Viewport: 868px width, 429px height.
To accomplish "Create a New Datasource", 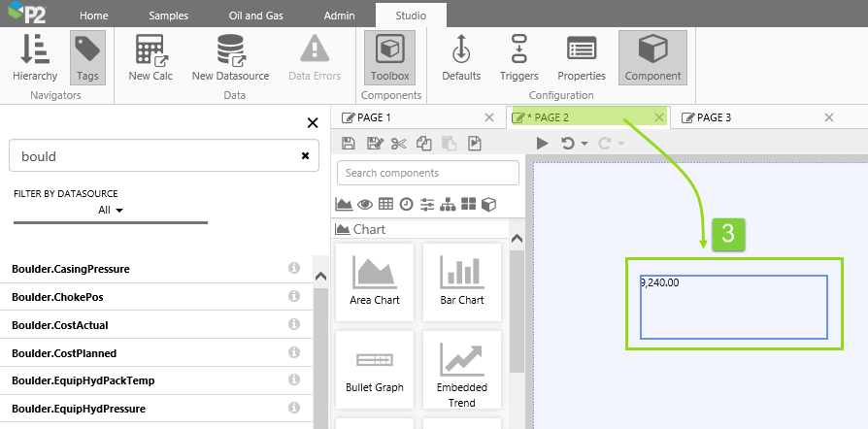I will [x=230, y=57].
